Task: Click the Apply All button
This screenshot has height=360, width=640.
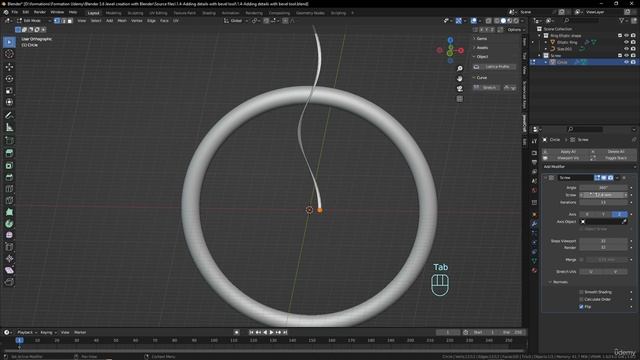Action: [566, 151]
